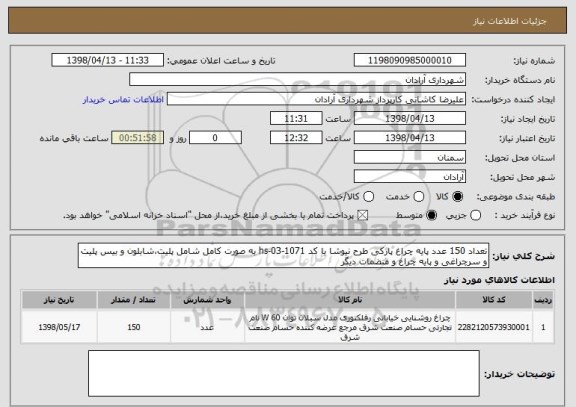The width and height of the screenshot is (576, 407).
Task: Select the کالا/خدمت radio button
Action: click(368, 197)
